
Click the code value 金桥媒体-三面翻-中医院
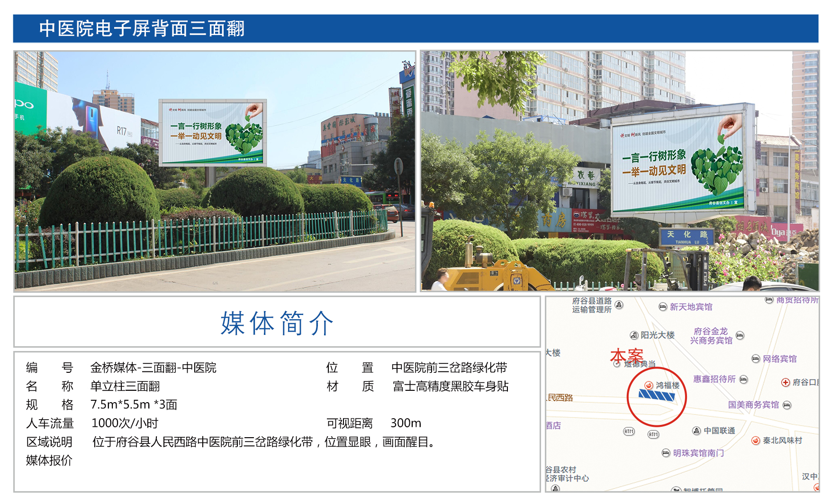click(x=154, y=368)
